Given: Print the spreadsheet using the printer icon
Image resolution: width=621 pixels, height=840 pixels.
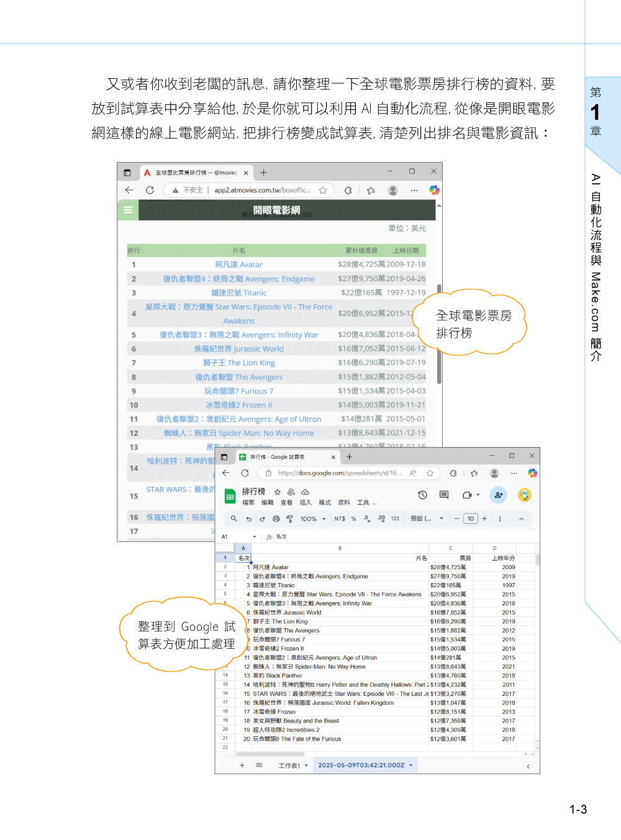Looking at the screenshot, I should coord(276,518).
